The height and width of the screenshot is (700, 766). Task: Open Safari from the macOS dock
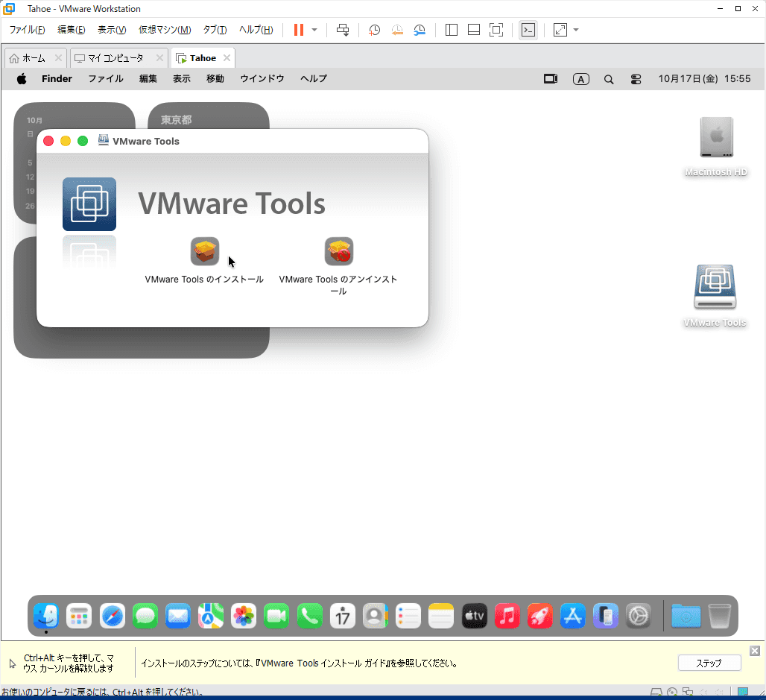(113, 616)
